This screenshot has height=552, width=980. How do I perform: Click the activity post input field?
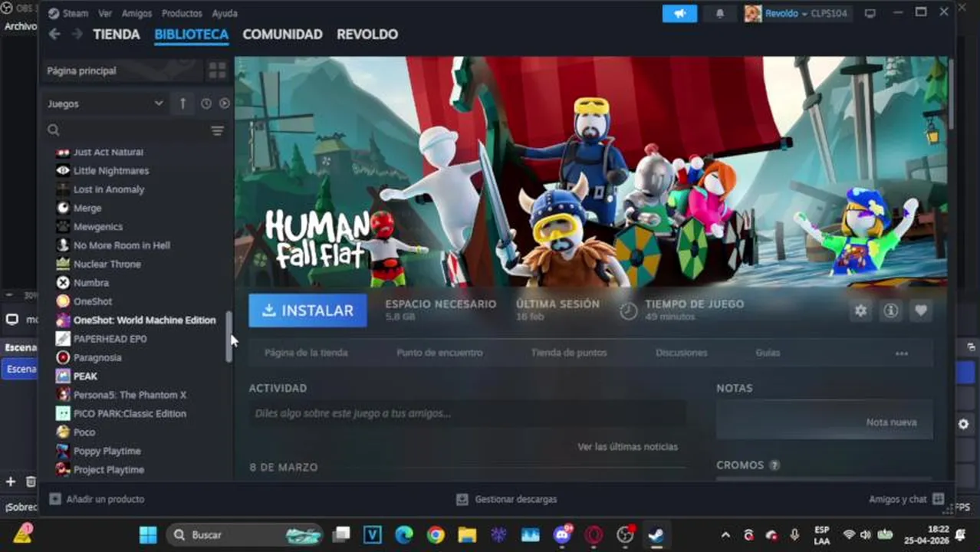pos(467,413)
